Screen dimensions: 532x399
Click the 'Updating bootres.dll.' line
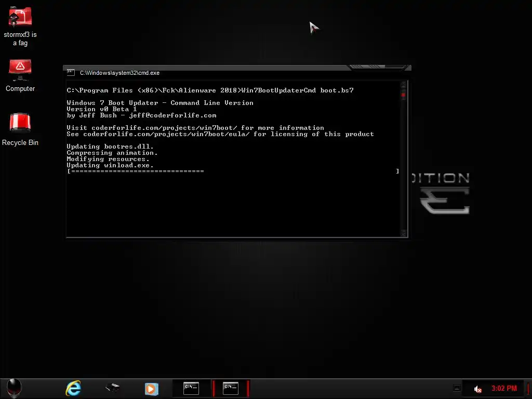(110, 147)
